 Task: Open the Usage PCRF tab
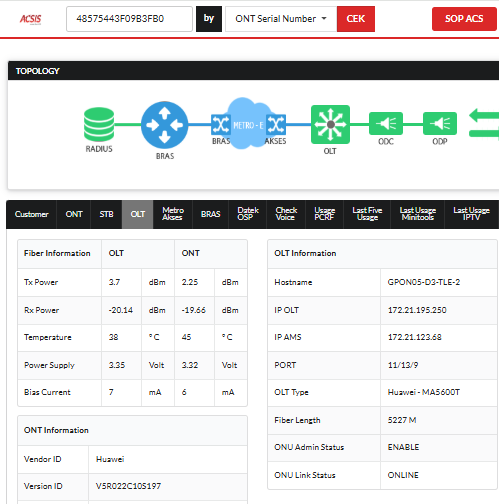pyautogui.click(x=324, y=214)
